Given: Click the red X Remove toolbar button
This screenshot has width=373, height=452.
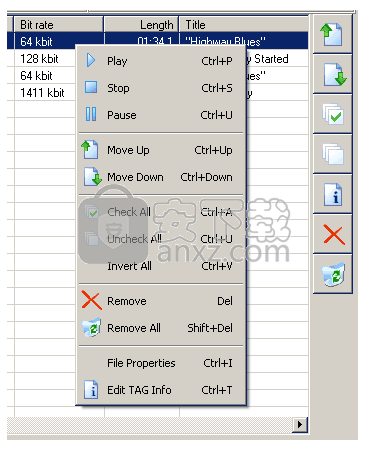Looking at the screenshot, I should point(332,234).
